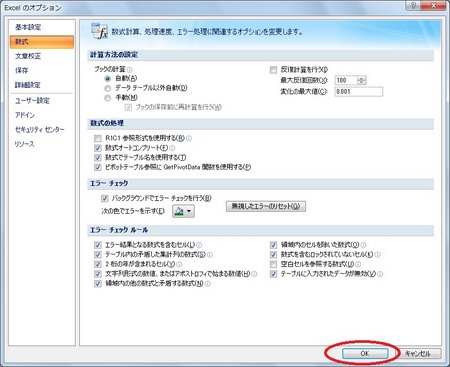450x367 pixels.
Task: Toggle 数式オートコンプリート checkbox
Action: (98, 148)
